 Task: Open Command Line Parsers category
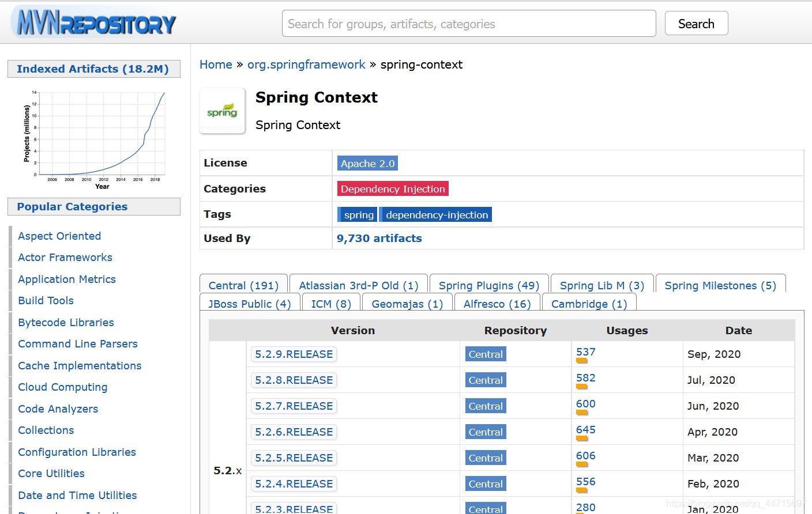pyautogui.click(x=78, y=344)
